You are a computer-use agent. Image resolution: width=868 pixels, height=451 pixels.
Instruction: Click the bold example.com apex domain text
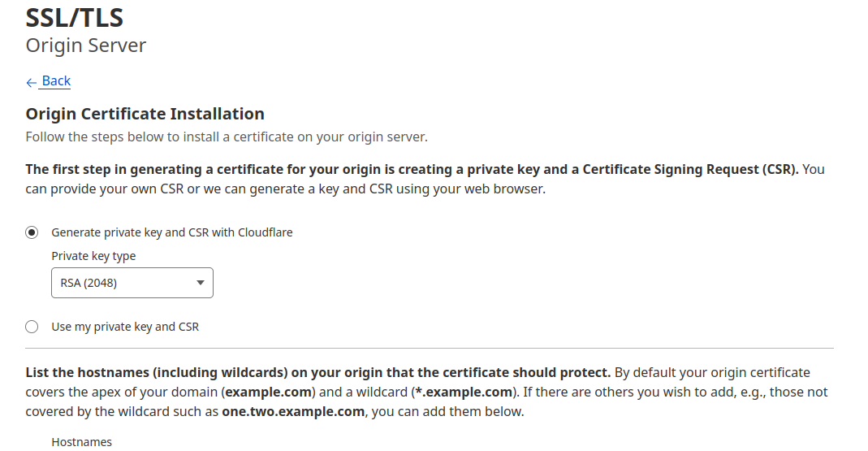pos(269,392)
